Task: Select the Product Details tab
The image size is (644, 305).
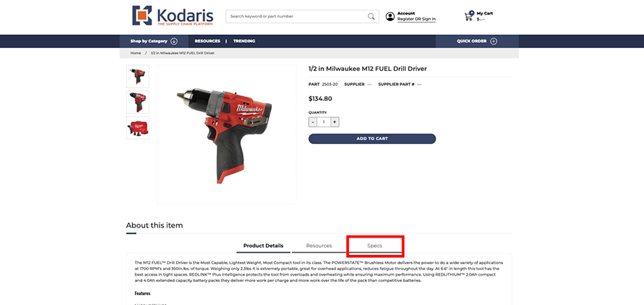Action: [x=263, y=246]
